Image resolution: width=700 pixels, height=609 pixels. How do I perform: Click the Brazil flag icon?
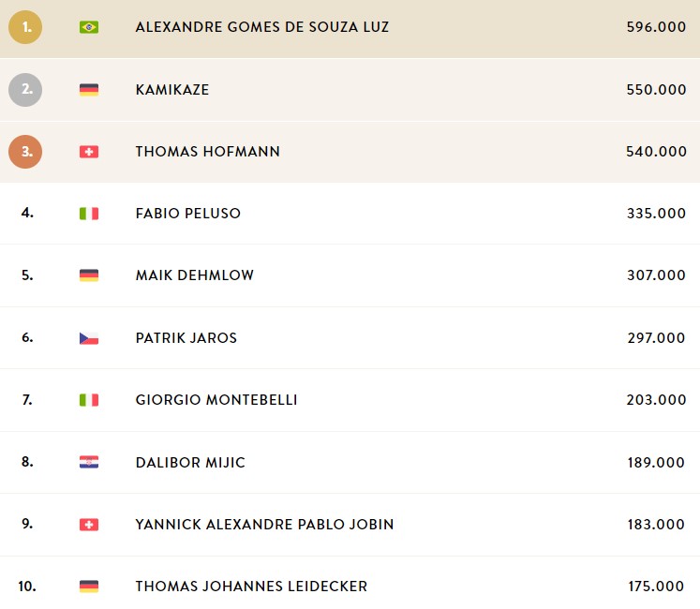click(89, 27)
